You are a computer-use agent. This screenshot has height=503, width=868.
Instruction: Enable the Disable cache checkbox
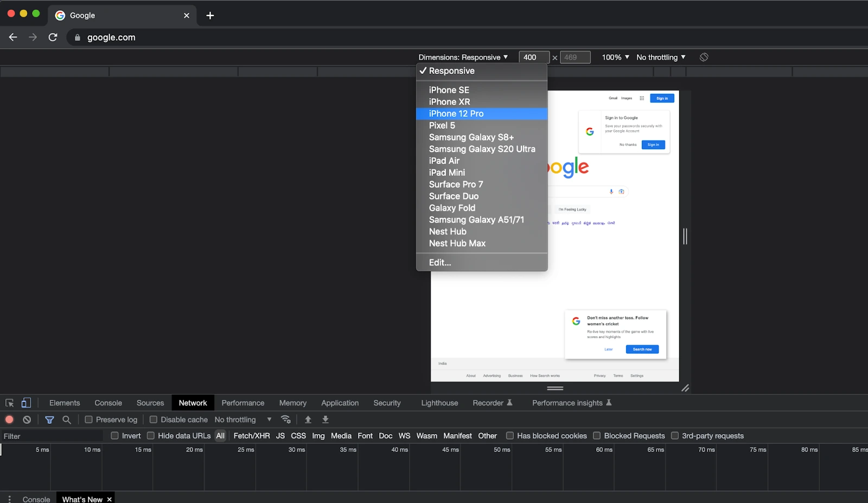[154, 419]
